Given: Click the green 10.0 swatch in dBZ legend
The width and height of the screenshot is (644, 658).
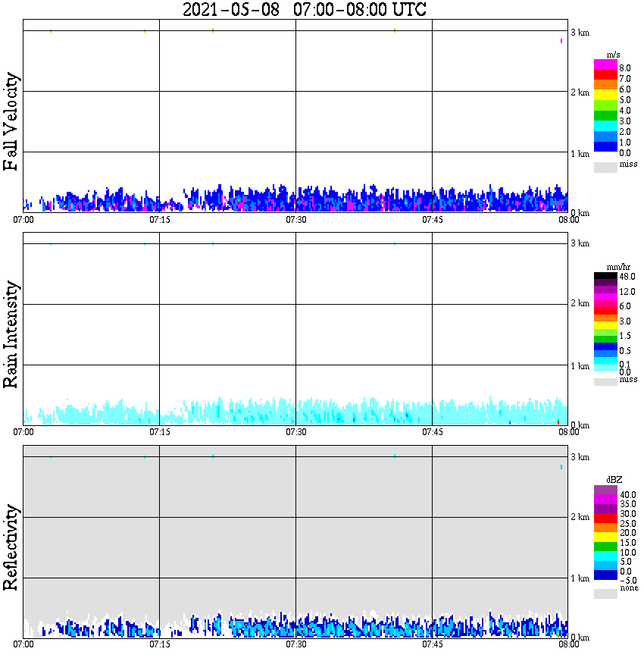Looking at the screenshot, I should pyautogui.click(x=605, y=547).
